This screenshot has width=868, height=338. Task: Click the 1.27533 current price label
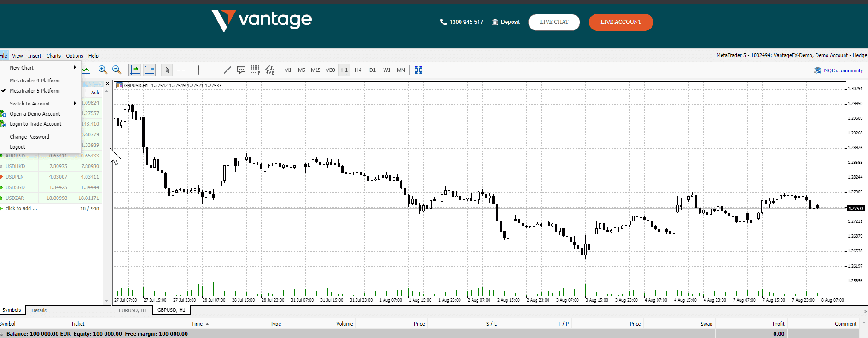[856, 208]
